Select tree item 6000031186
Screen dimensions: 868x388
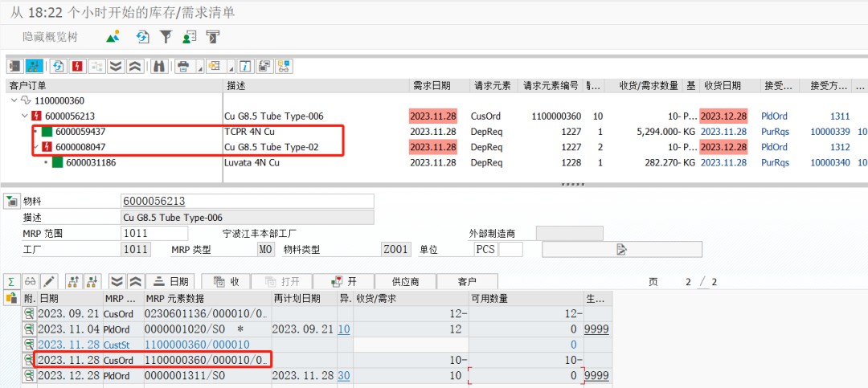click(x=91, y=163)
